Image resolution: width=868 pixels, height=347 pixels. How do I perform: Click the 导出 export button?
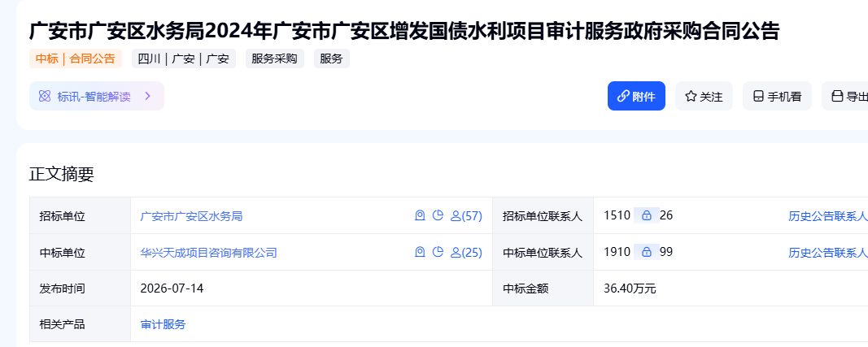(847, 96)
